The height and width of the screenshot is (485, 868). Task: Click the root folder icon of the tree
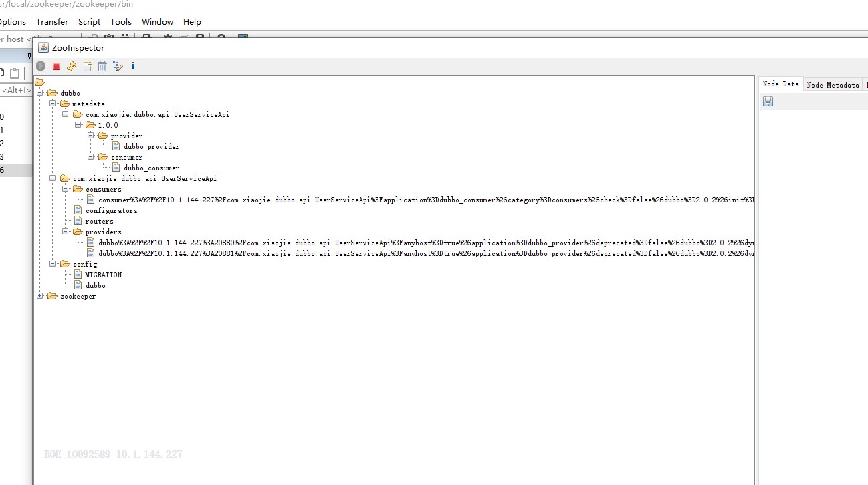click(39, 82)
